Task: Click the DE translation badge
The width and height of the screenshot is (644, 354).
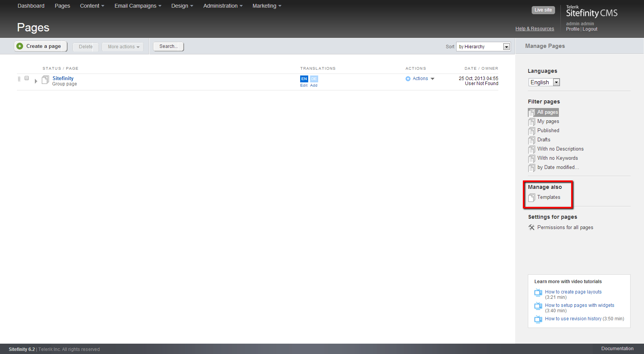Action: [314, 79]
